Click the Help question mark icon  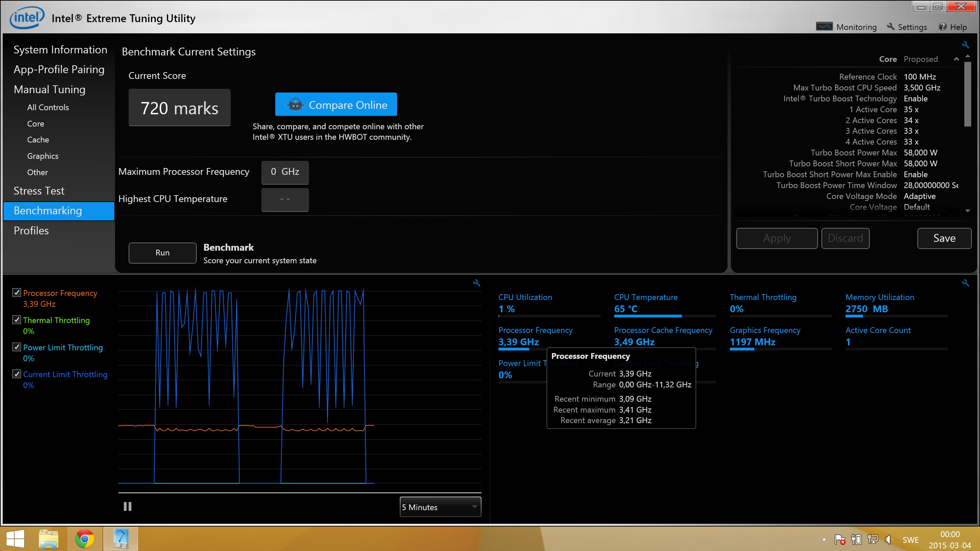click(942, 27)
